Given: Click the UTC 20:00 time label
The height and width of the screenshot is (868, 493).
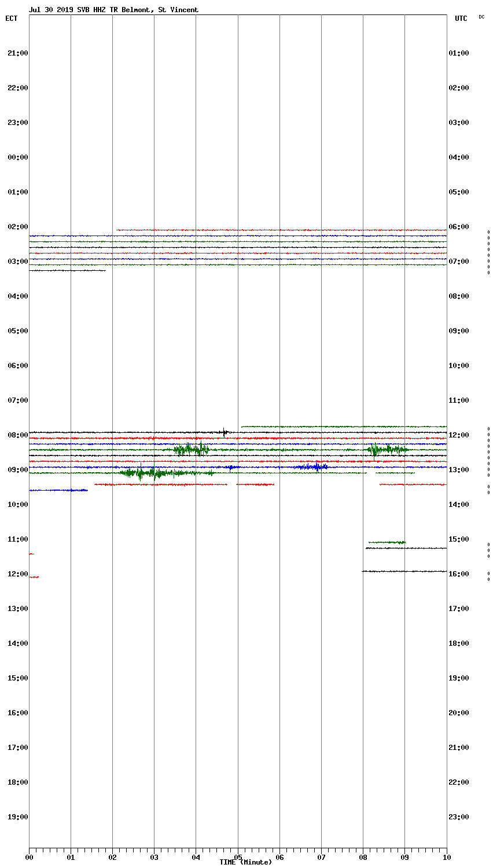Looking at the screenshot, I should click(459, 713).
